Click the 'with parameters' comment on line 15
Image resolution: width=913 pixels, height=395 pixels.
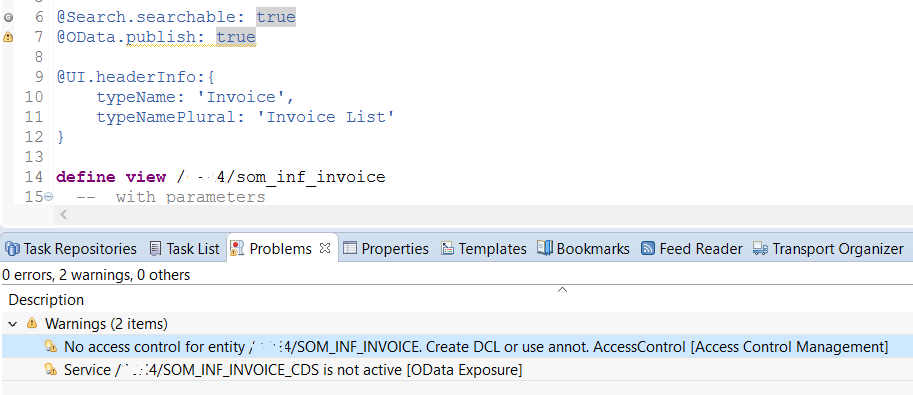190,197
